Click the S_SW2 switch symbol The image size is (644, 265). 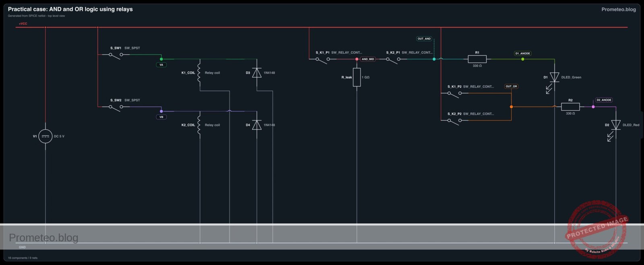point(116,108)
